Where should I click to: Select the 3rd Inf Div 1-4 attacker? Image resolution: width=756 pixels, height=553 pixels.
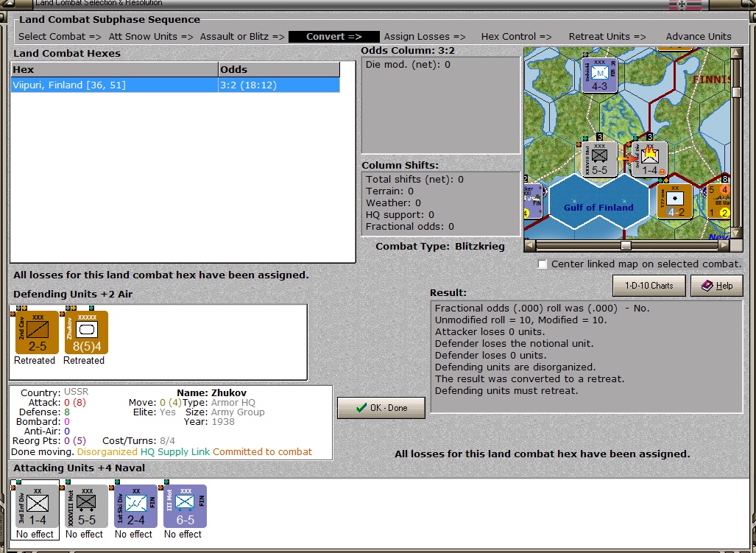click(x=37, y=506)
